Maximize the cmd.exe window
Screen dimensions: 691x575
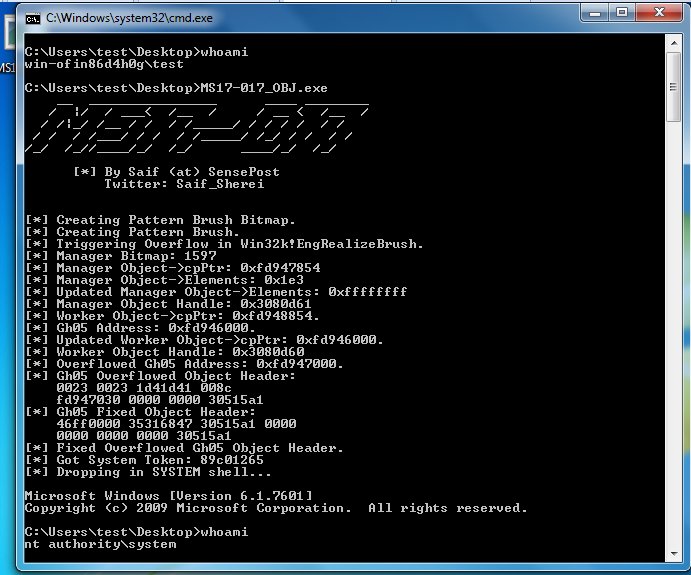[x=622, y=13]
